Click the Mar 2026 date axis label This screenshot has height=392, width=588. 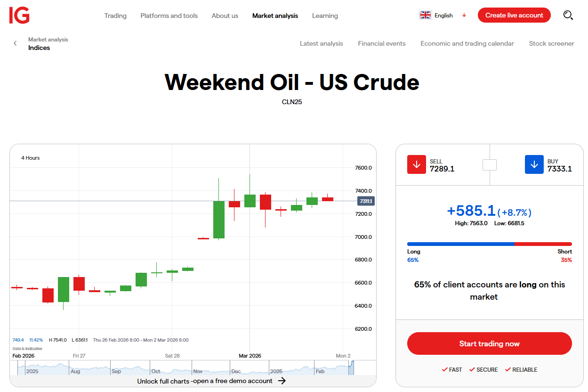(250, 356)
